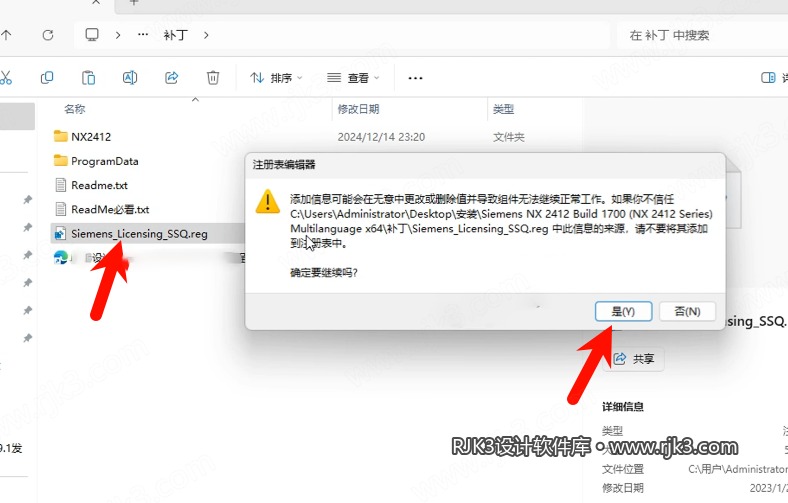The width and height of the screenshot is (788, 503).
Task: Select the Siemens_Licensing_SSQ.reg file
Action: pos(147,234)
